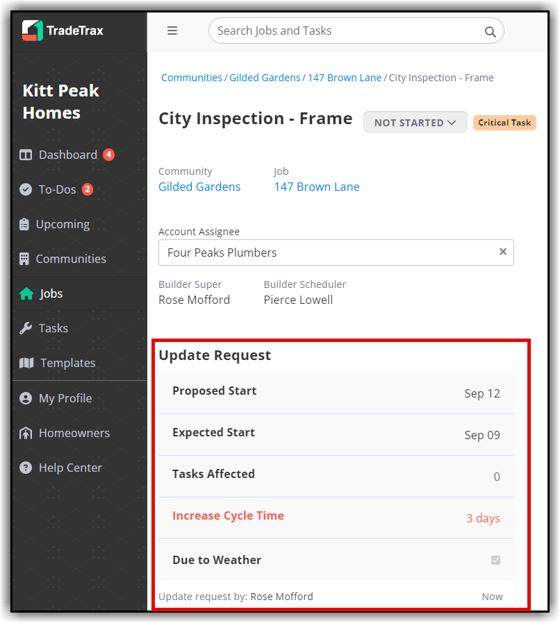Click the Upcoming clipboard icon
This screenshot has height=623, width=560.
(x=24, y=224)
